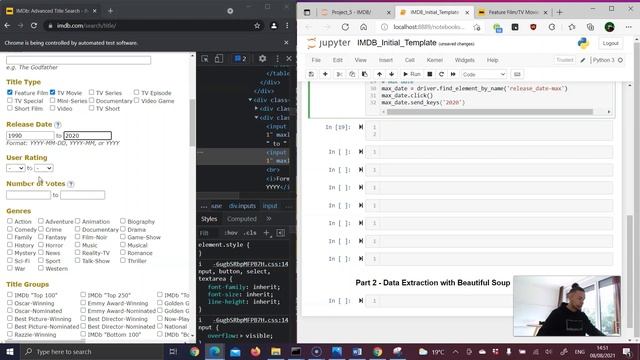Dismiss the automated test software banner
The image size is (640, 360).
286,42
